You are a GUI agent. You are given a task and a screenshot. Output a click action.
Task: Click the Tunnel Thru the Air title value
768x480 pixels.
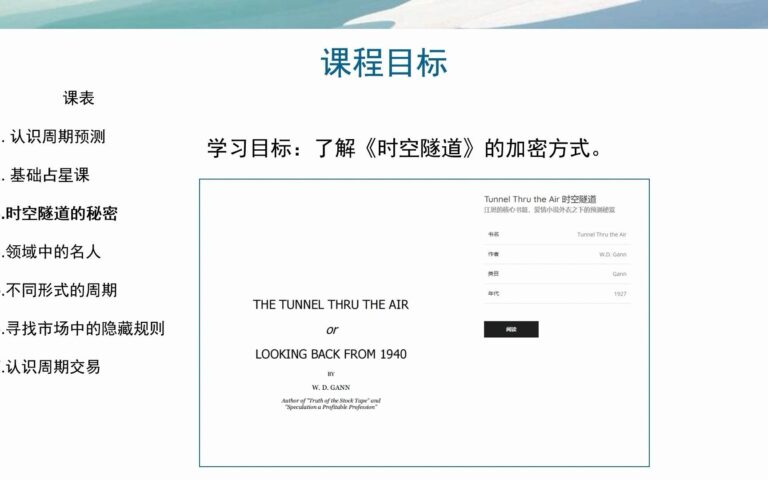(601, 235)
